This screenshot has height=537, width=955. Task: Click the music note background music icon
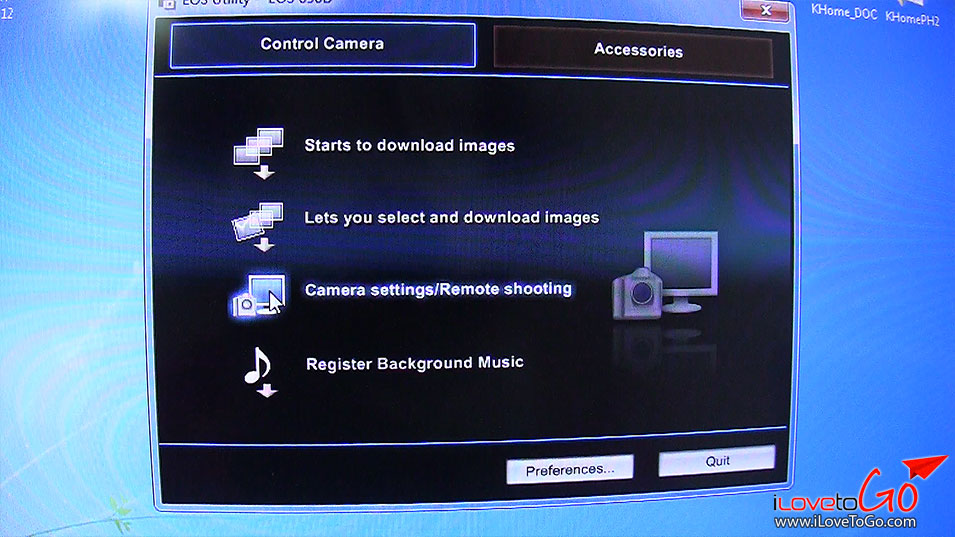[261, 371]
